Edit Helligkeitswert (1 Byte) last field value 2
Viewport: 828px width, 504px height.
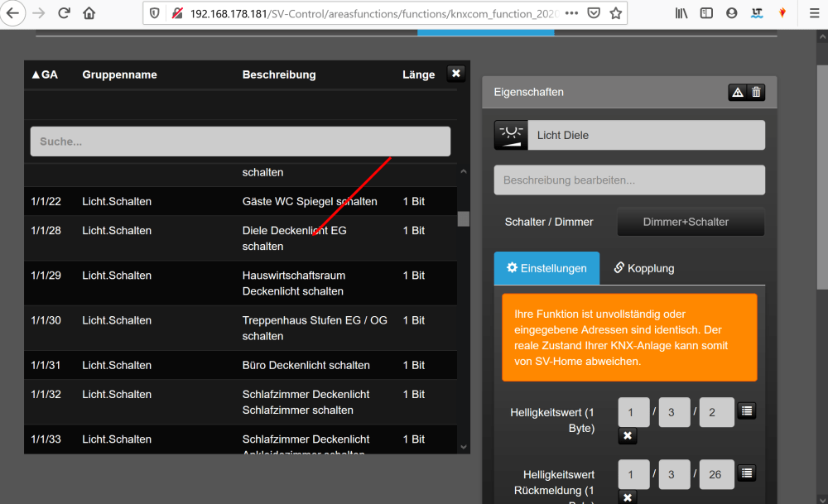pyautogui.click(x=716, y=412)
